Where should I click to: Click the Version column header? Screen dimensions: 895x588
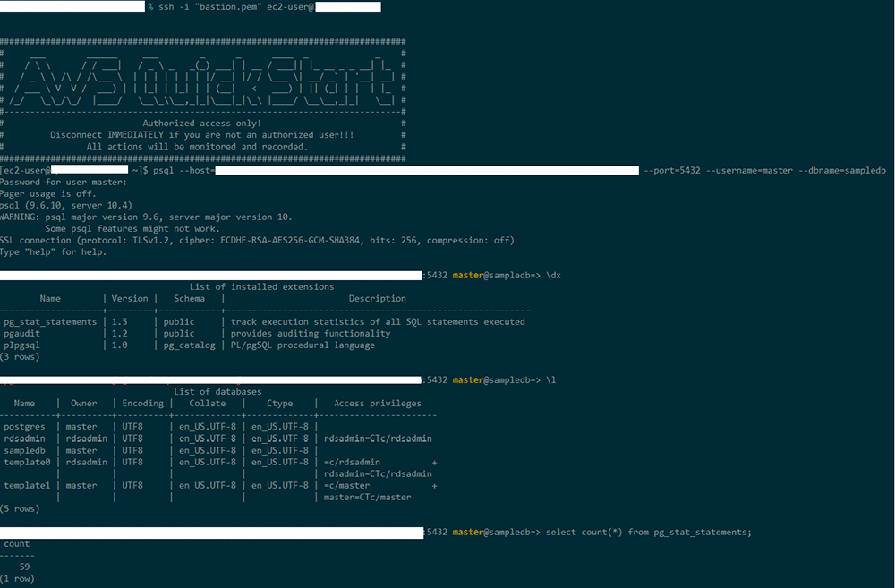130,299
